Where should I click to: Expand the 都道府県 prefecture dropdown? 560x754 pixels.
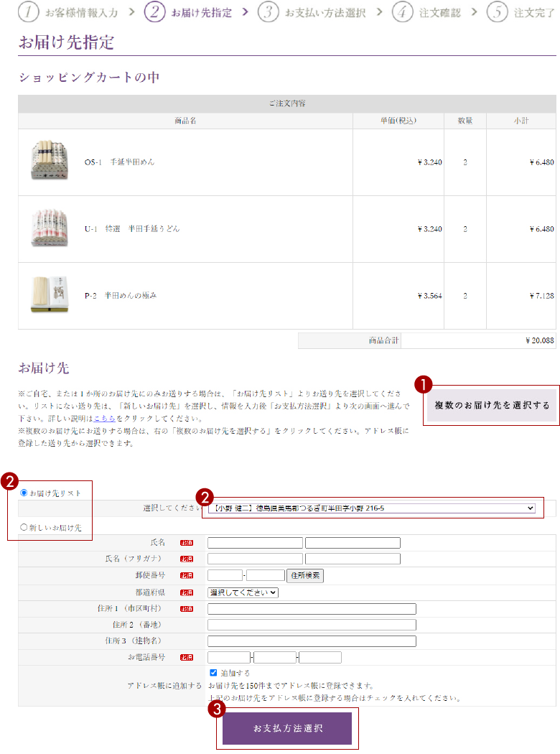click(x=243, y=592)
